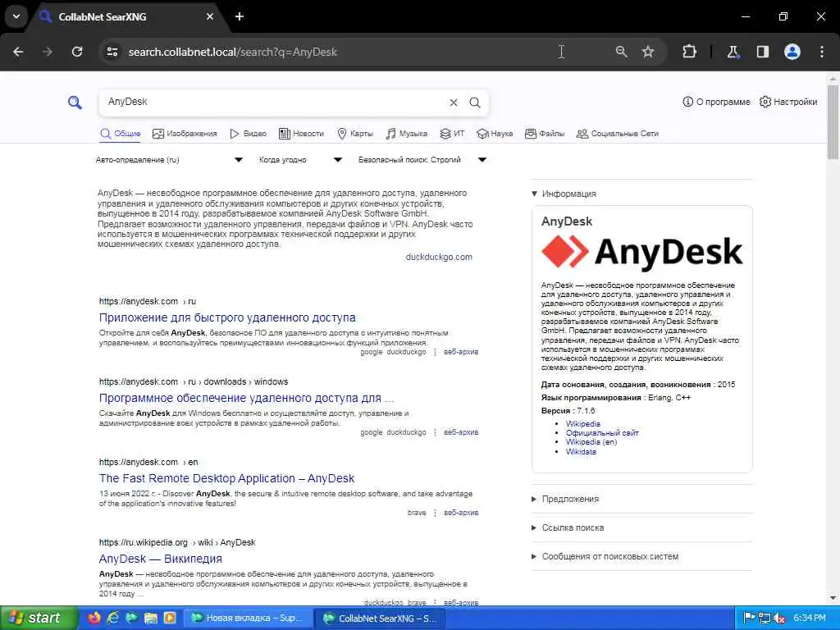Follow the duckduckgo.com answer source link
Screen dimensions: 840x630
[x=439, y=257]
